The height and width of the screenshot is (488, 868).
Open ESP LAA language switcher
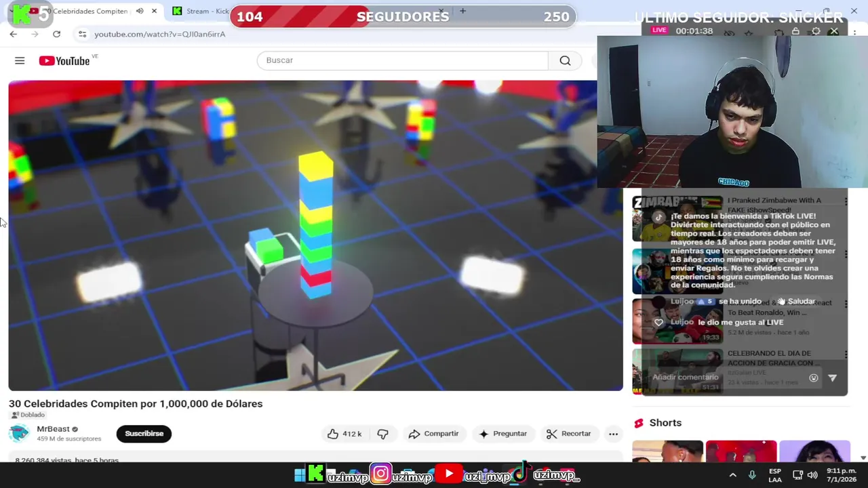tap(775, 475)
